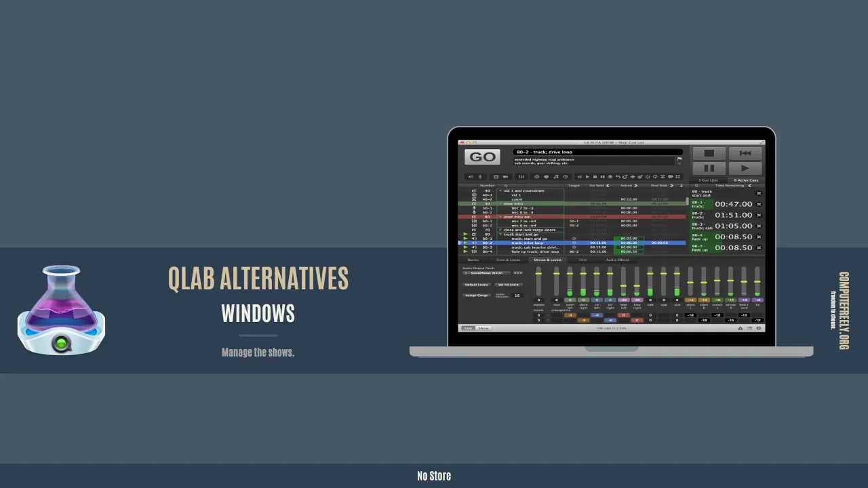Click the Set All Silent button

click(x=508, y=285)
